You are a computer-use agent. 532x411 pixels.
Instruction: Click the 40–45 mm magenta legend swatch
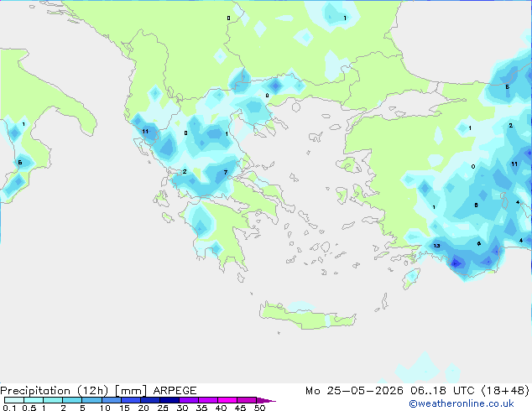click(x=227, y=400)
